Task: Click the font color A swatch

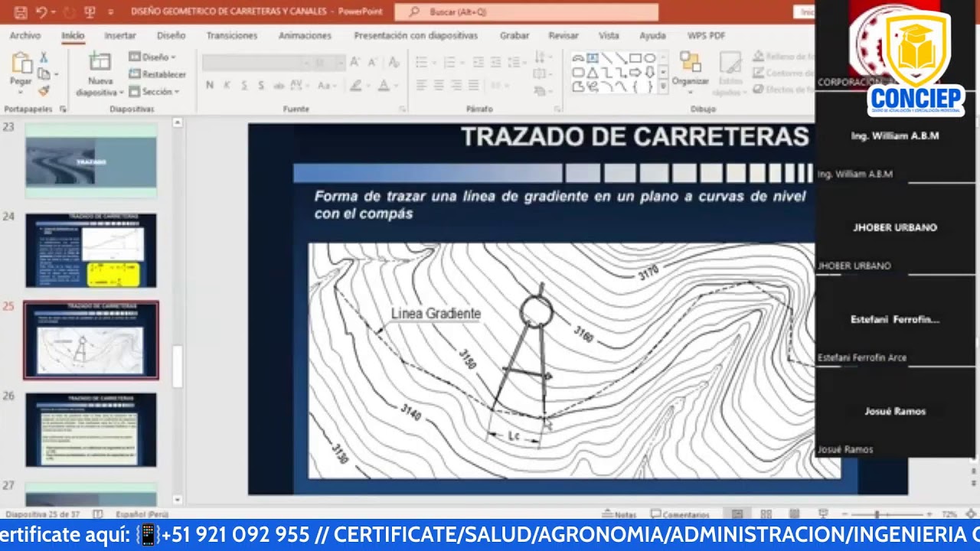Action: coord(384,85)
